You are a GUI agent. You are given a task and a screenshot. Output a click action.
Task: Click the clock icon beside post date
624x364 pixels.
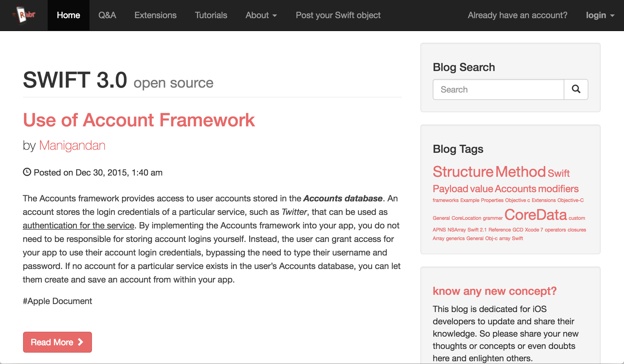pyautogui.click(x=27, y=172)
